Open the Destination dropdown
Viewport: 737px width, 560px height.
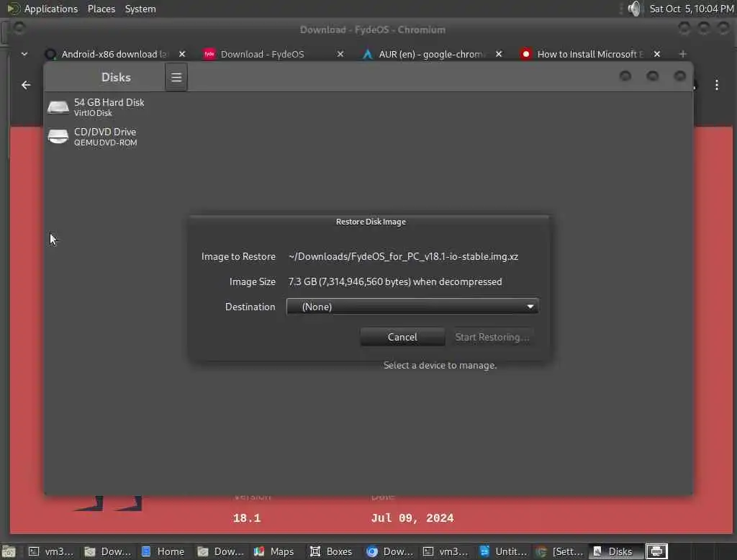(x=412, y=307)
